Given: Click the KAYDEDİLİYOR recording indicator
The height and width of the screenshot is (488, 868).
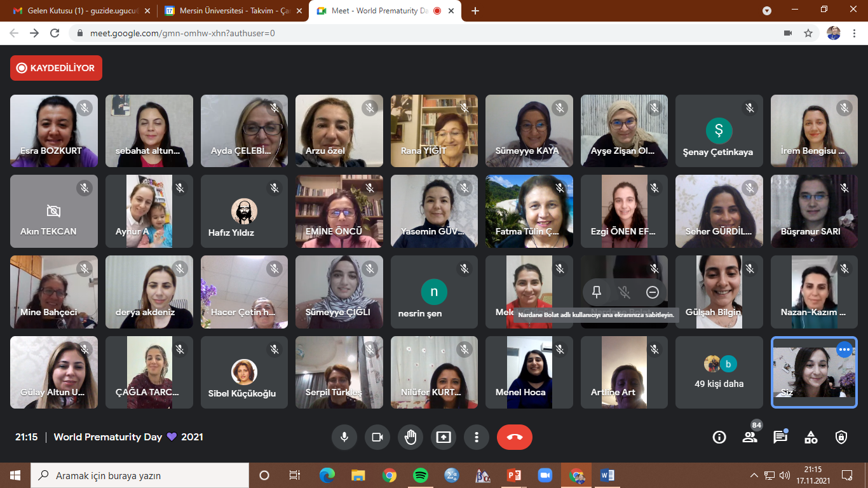Looking at the screenshot, I should pyautogui.click(x=56, y=68).
